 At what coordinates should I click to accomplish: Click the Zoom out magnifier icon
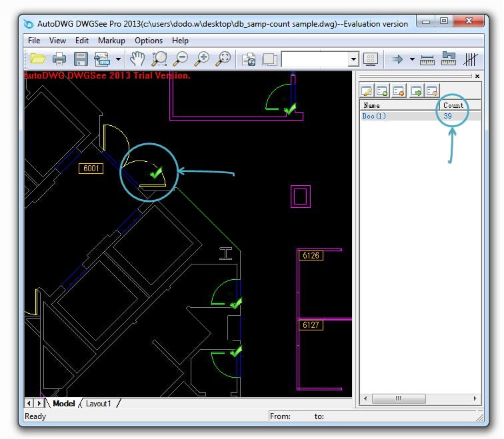click(180, 59)
